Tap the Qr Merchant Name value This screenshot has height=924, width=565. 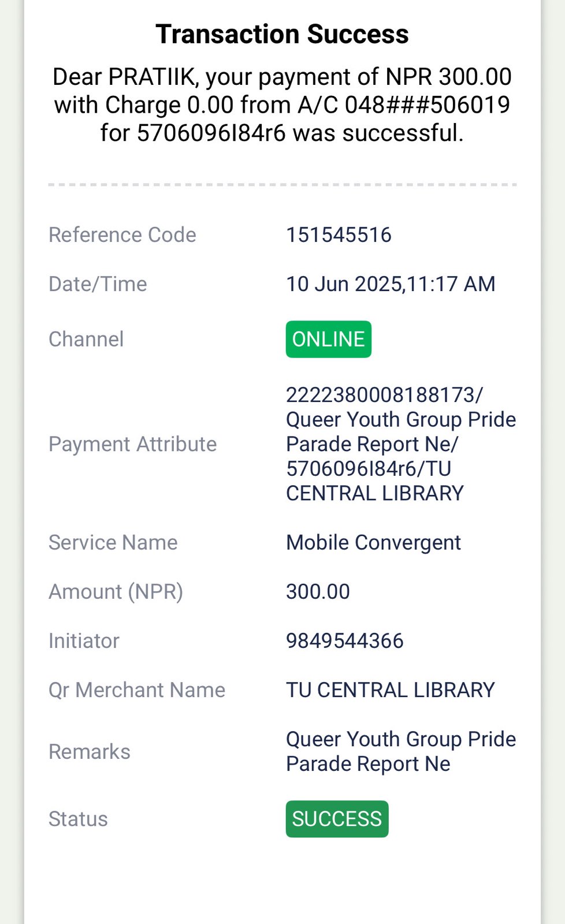point(390,690)
